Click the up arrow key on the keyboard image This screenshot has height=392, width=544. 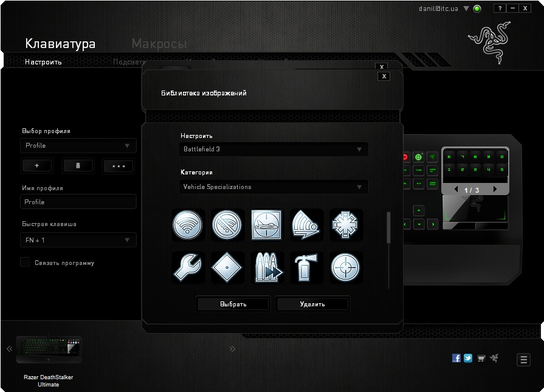point(419,210)
